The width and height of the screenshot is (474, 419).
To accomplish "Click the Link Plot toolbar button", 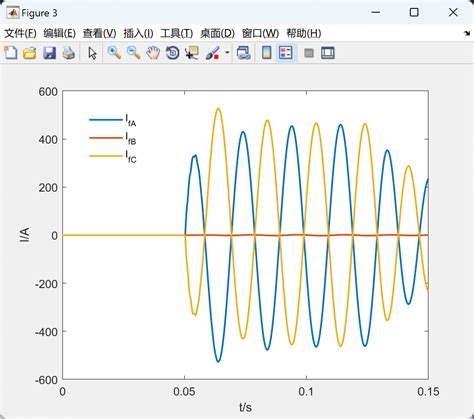I will (x=243, y=53).
